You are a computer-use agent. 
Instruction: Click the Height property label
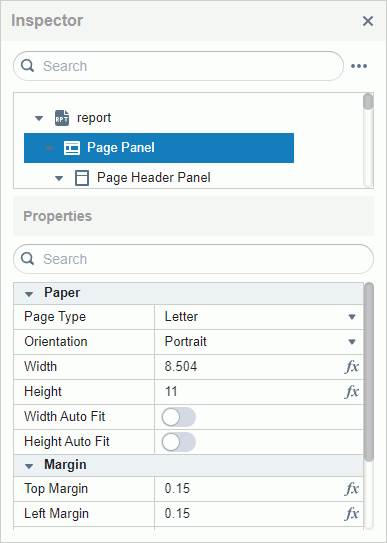(x=43, y=392)
